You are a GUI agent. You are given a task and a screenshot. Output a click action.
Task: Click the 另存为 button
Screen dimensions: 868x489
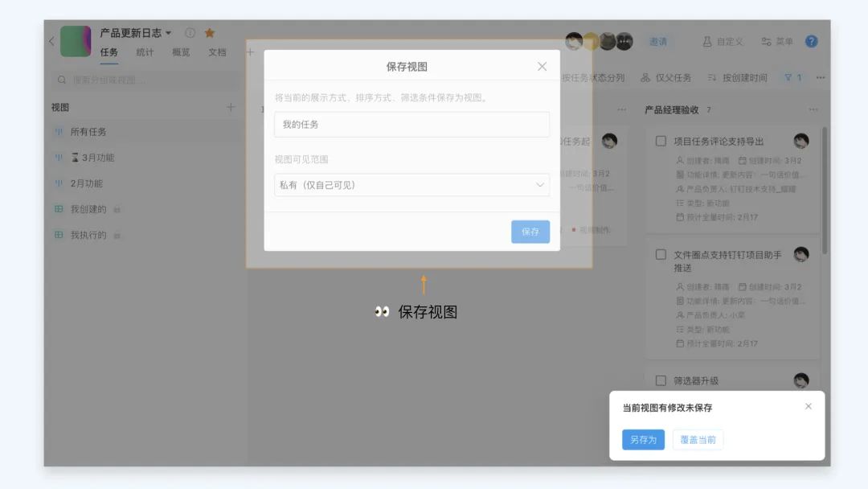pos(643,440)
